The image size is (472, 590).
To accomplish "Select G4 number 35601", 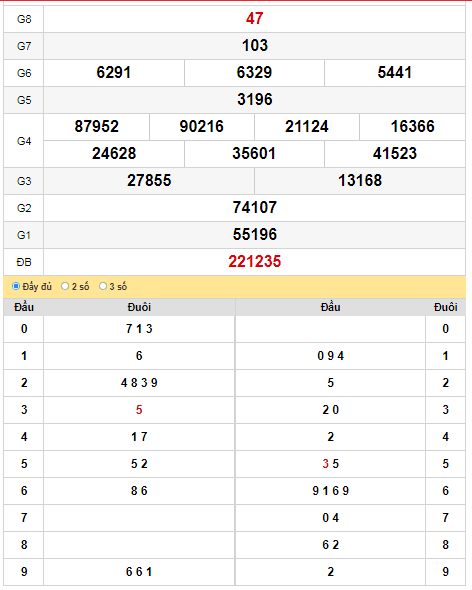I will click(x=254, y=154).
